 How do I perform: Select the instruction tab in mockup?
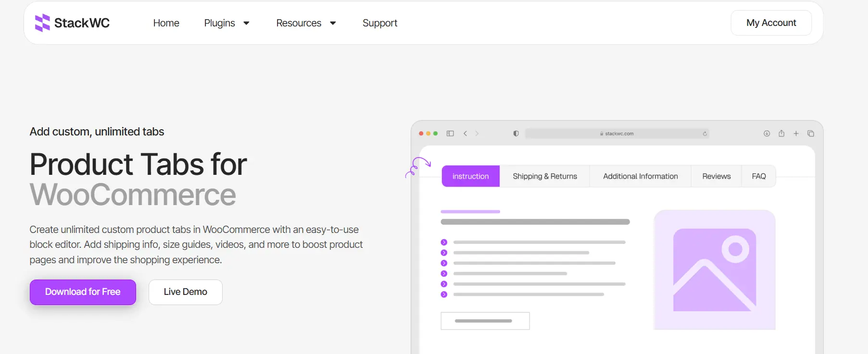(x=471, y=176)
